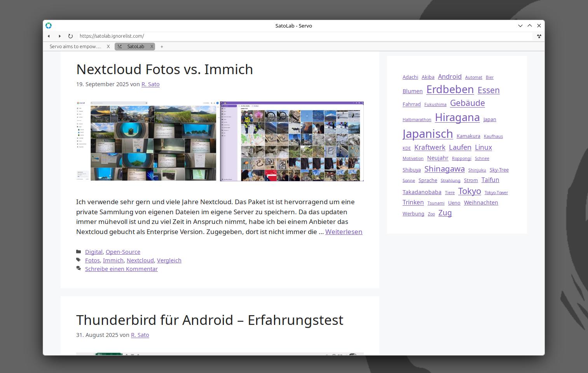Reload the current page
The height and width of the screenshot is (373, 588).
tap(70, 36)
